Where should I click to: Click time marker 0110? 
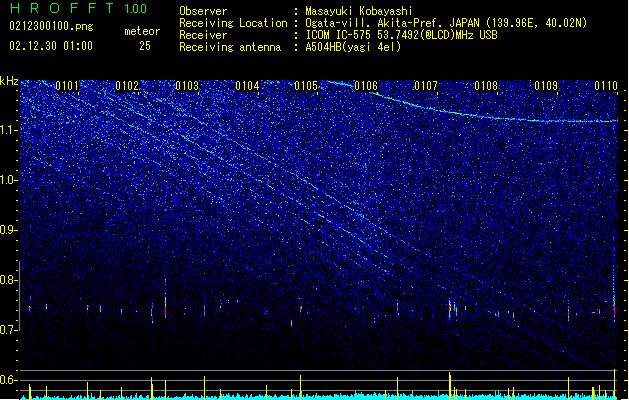tap(606, 86)
